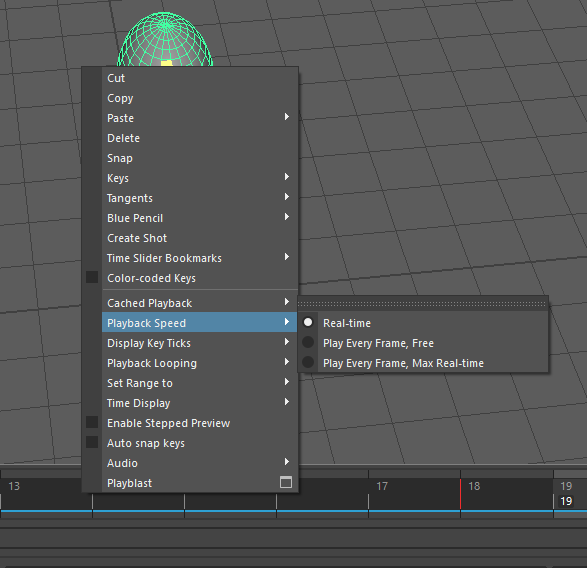Screen dimensions: 587x568
Task: Enable Stepped Preview checkbox
Action: (92, 422)
